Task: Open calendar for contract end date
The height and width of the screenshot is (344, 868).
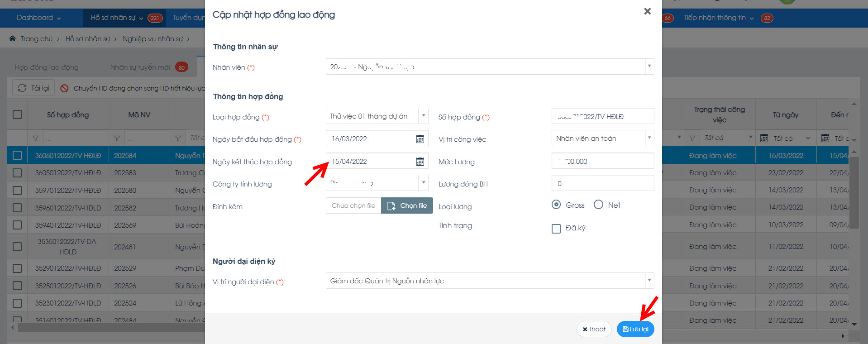Action: [420, 162]
